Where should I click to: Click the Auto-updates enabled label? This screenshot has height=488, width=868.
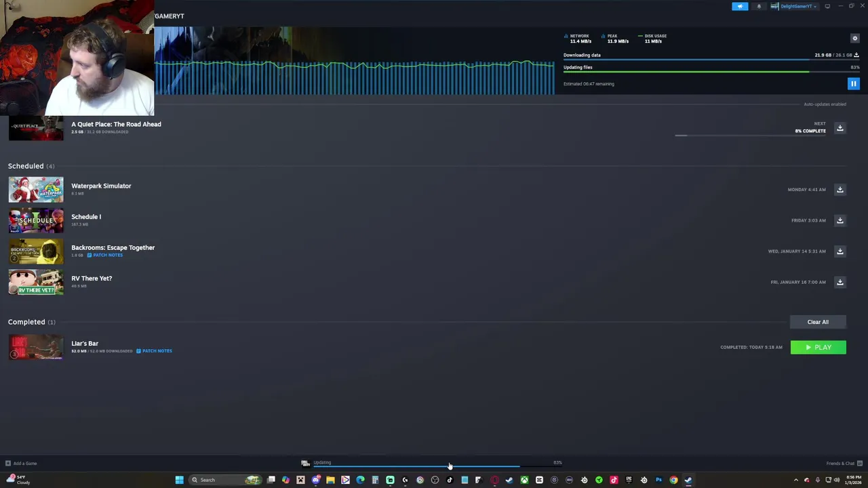(x=825, y=104)
